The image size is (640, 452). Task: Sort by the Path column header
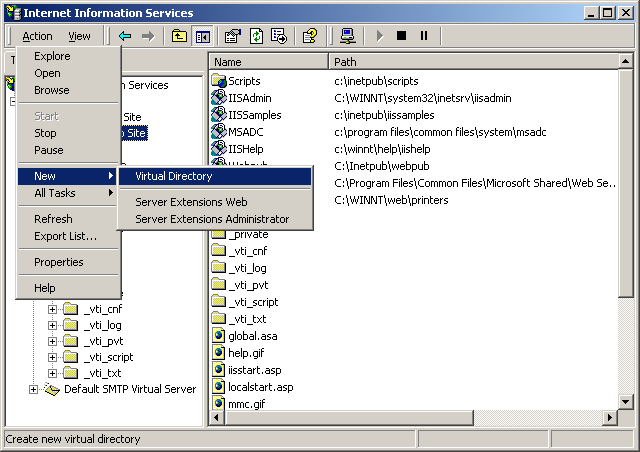pos(473,62)
